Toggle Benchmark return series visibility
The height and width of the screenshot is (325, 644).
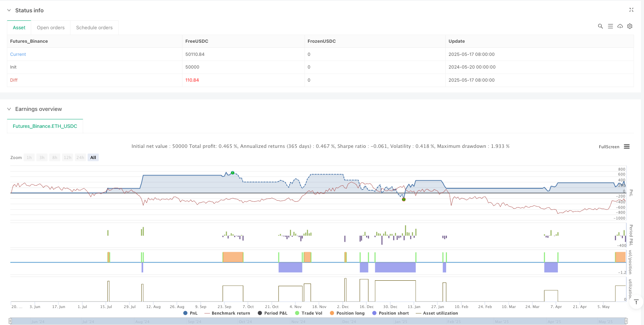click(x=227, y=313)
